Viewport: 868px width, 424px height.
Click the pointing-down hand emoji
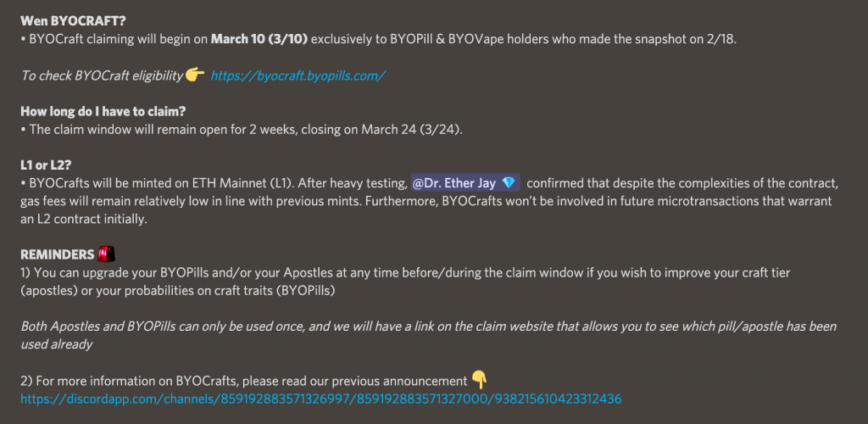tap(480, 380)
